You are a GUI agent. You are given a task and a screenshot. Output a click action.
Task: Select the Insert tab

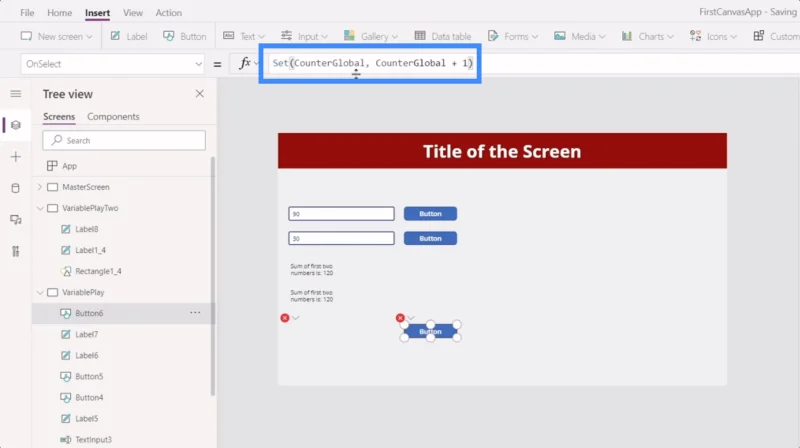coord(97,13)
